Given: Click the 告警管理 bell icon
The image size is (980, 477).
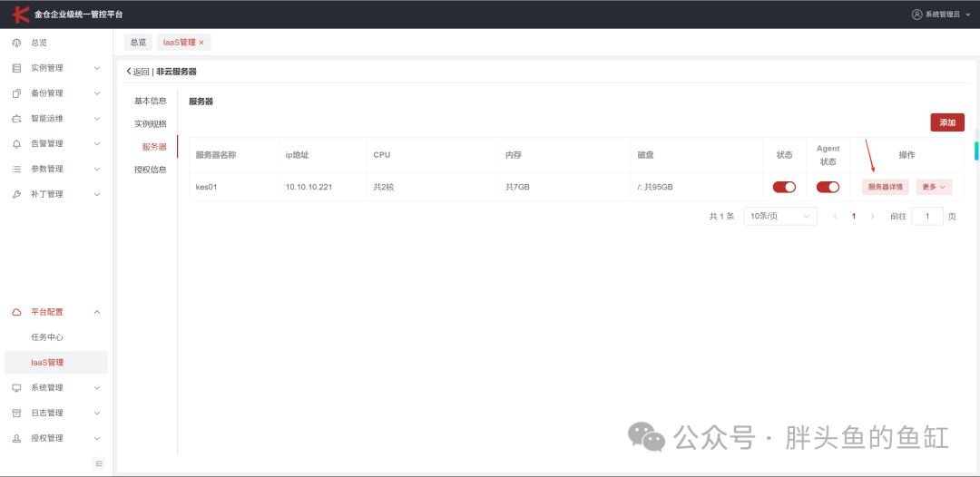Looking at the screenshot, I should tap(17, 144).
